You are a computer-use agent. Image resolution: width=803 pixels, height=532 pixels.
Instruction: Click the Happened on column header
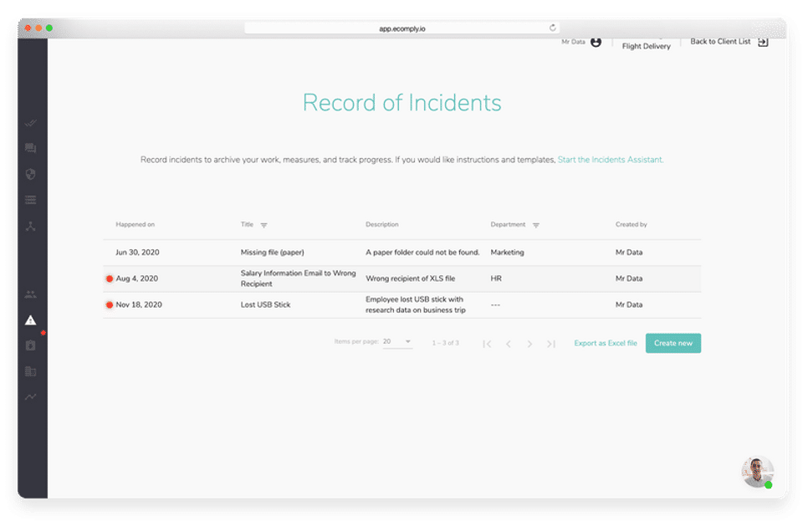136,224
